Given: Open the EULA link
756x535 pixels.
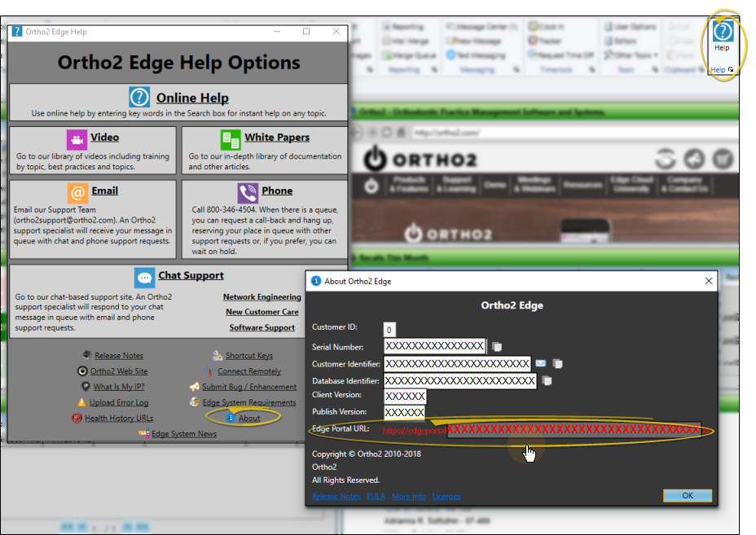Looking at the screenshot, I should click(x=376, y=497).
